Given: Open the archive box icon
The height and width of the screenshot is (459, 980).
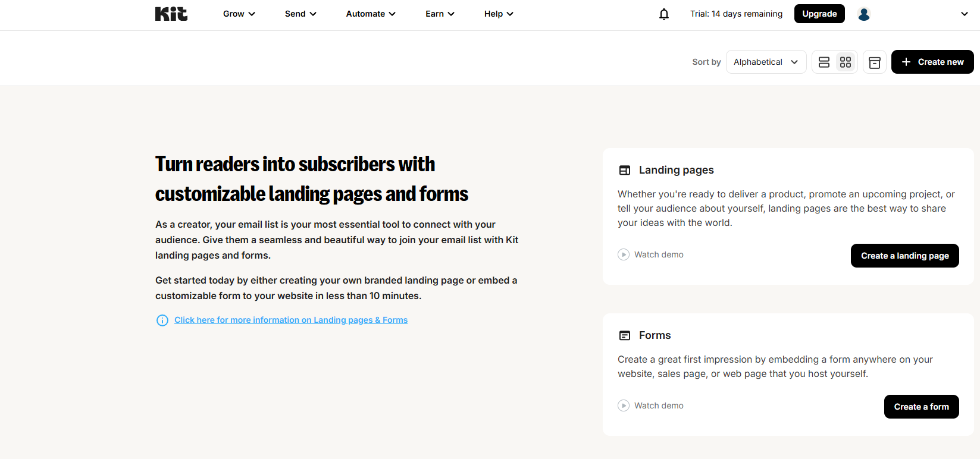Looking at the screenshot, I should 875,62.
